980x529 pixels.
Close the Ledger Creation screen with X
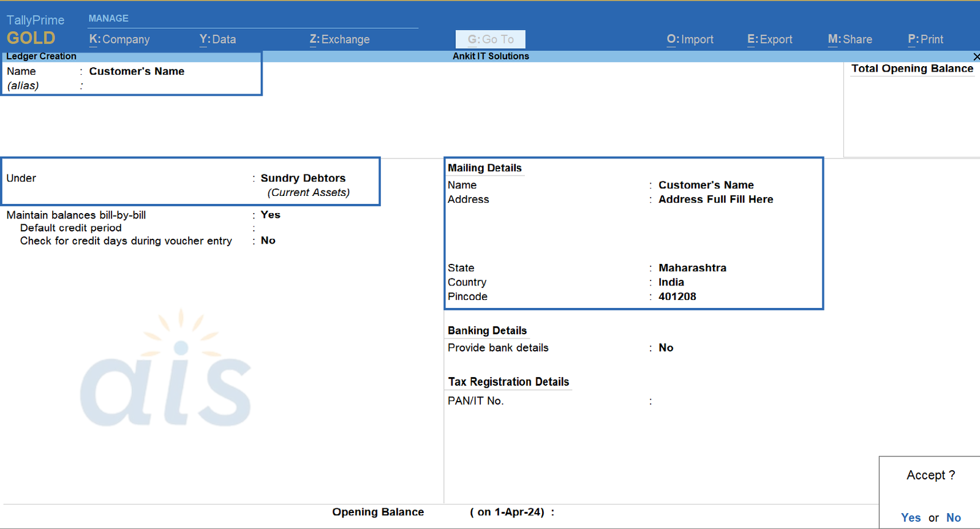(x=976, y=56)
